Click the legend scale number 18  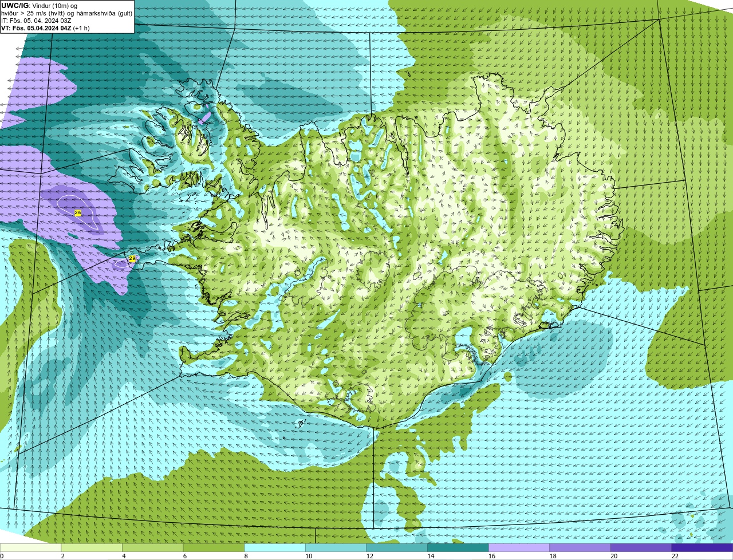coord(553,556)
